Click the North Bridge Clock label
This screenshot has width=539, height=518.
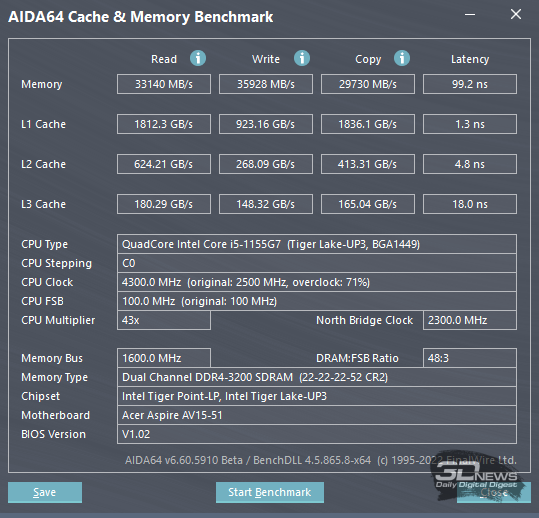coord(364,320)
